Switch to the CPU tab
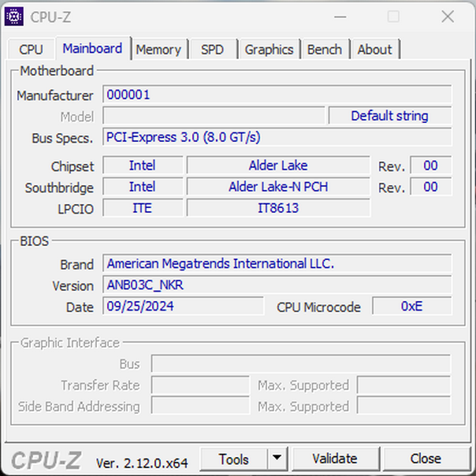 tap(31, 49)
